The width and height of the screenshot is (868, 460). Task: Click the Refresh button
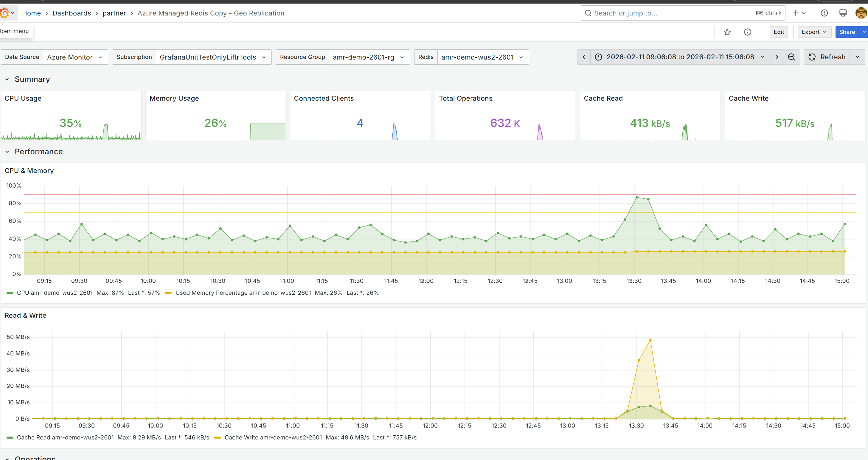pos(827,57)
